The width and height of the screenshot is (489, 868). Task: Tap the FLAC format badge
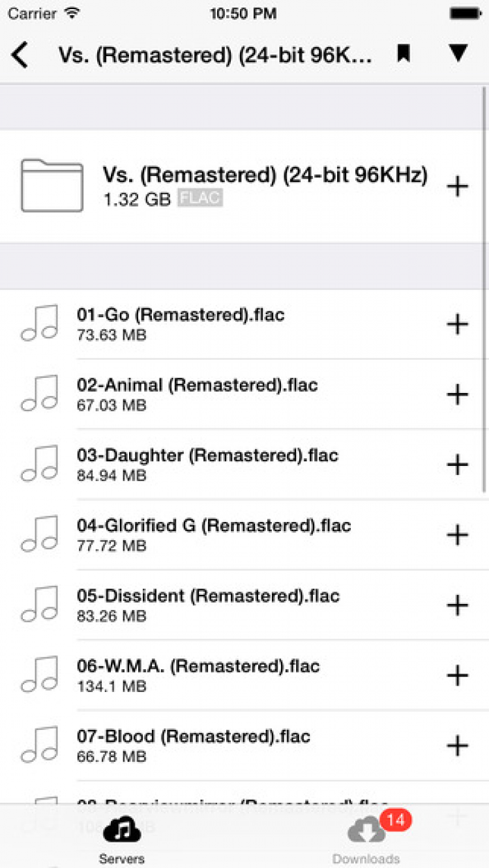(x=201, y=198)
